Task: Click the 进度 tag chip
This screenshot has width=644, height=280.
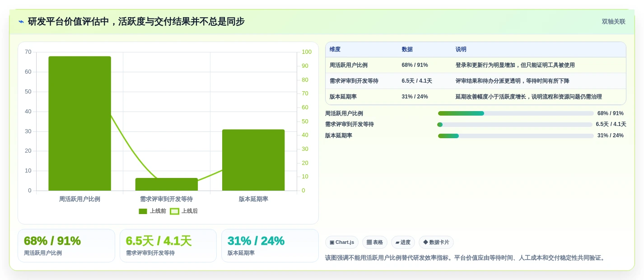Action: [403, 243]
